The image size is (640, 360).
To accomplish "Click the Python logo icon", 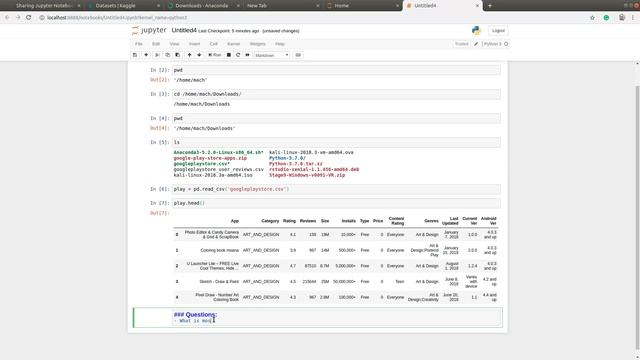I will click(476, 31).
